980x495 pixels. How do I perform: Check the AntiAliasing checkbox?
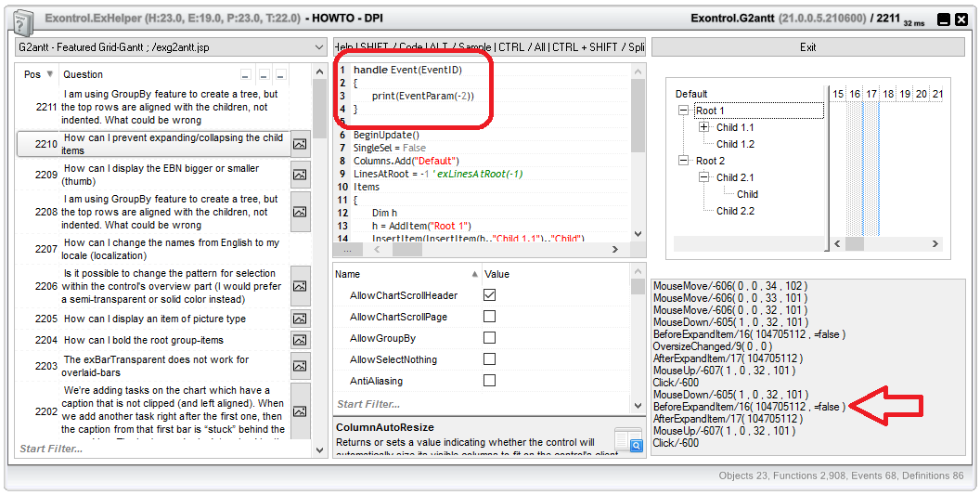pos(489,381)
